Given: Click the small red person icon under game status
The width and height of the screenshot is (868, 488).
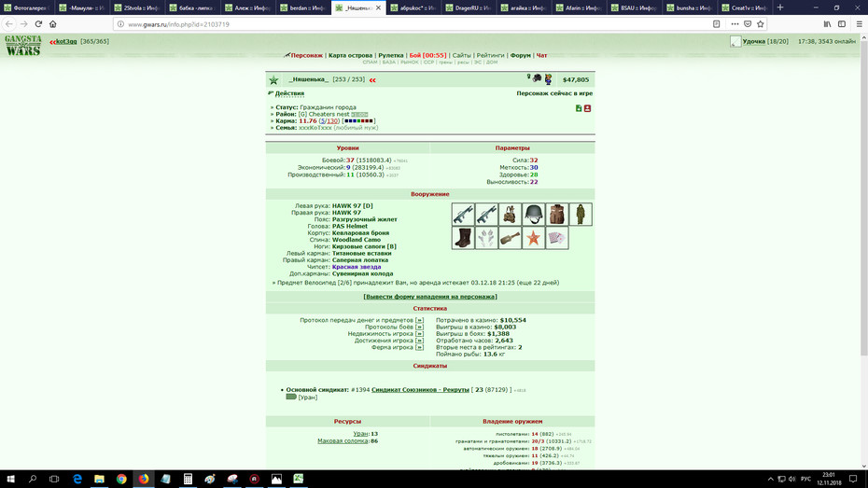Looking at the screenshot, I should (587, 108).
